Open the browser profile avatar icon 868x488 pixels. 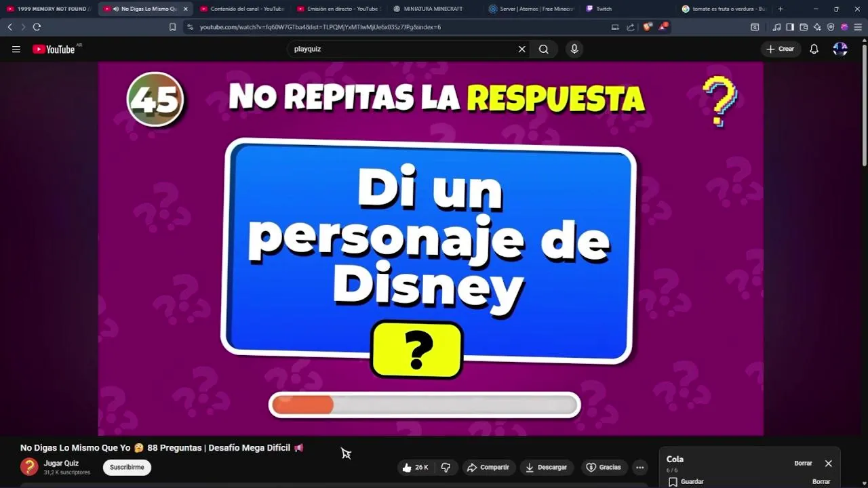click(x=844, y=27)
